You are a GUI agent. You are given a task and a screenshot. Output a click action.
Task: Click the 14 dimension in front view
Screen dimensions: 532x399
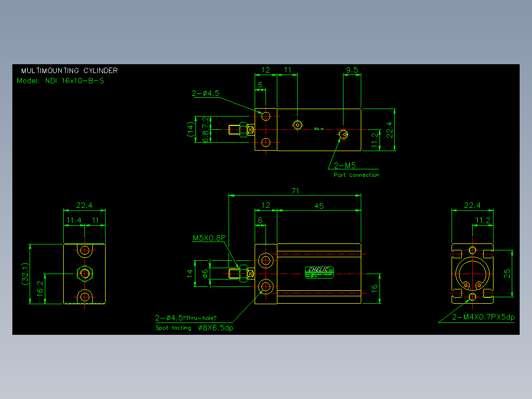190,274
